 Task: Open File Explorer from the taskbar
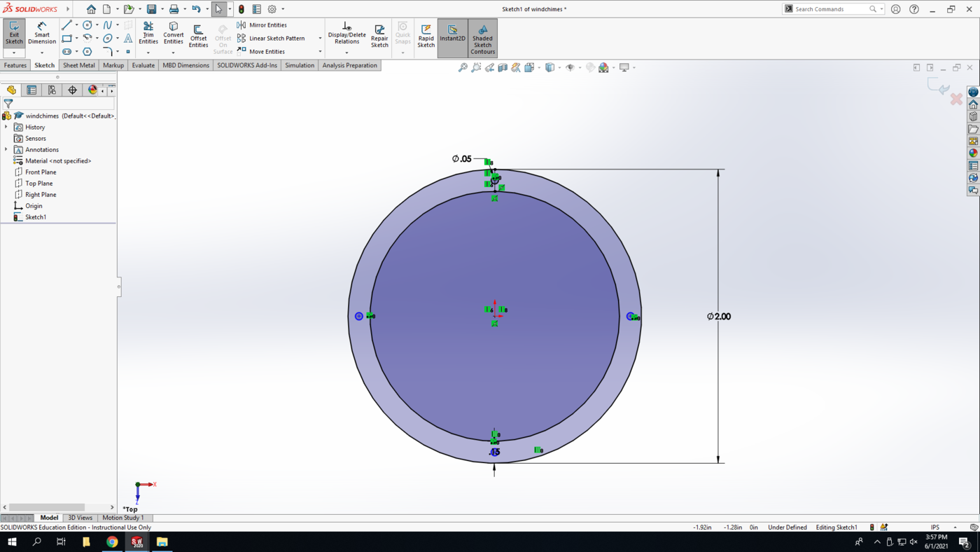click(x=162, y=541)
